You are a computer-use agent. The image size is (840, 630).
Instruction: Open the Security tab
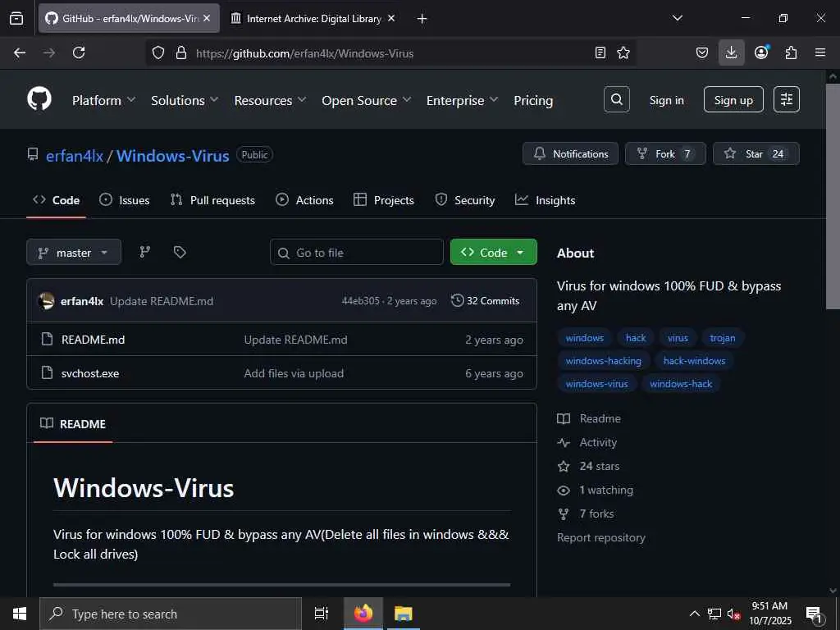click(x=464, y=200)
